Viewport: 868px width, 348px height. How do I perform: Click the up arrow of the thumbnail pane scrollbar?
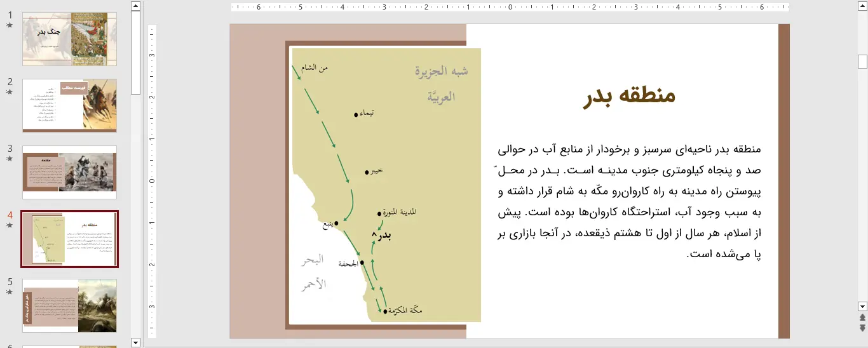135,6
